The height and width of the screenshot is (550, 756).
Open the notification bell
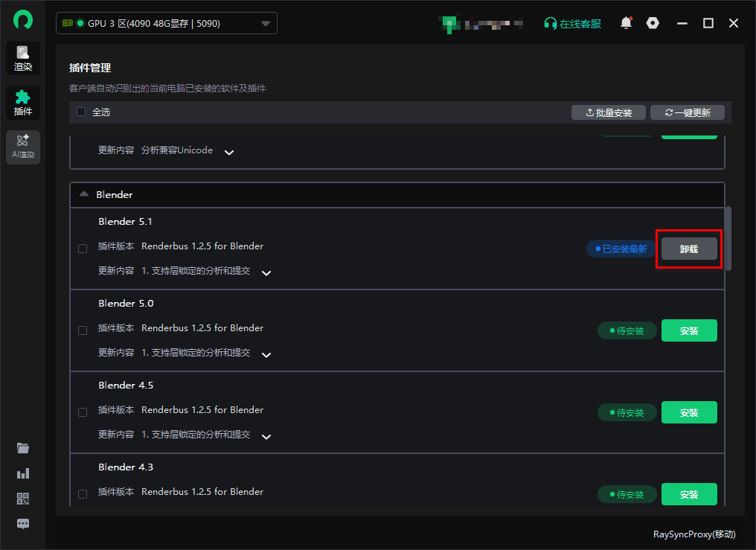627,23
